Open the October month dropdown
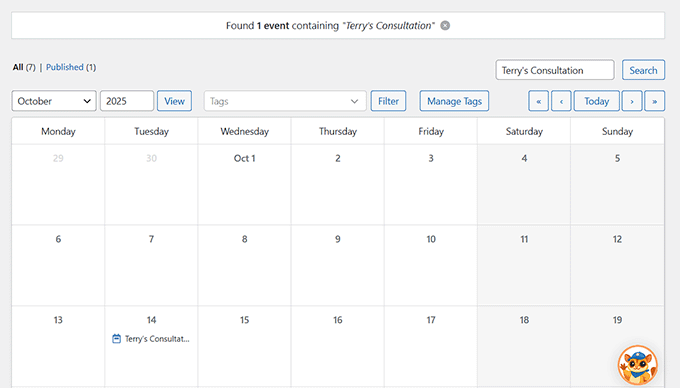Viewport: 680px width, 388px height. 54,101
